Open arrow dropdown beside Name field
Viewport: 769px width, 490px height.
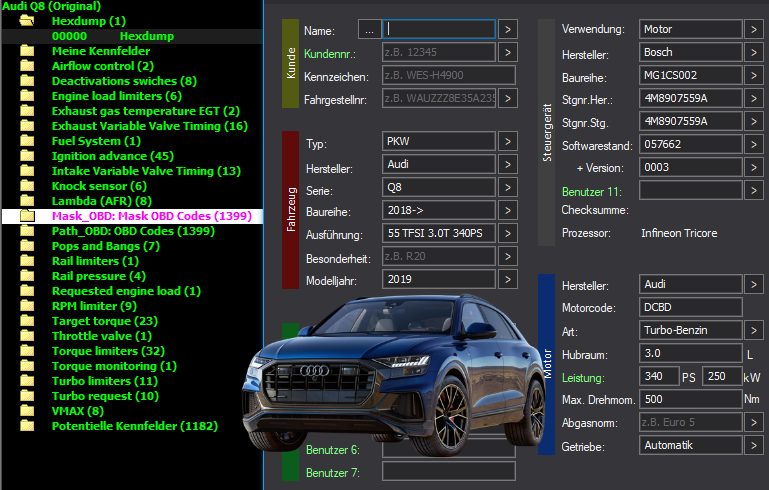[508, 29]
